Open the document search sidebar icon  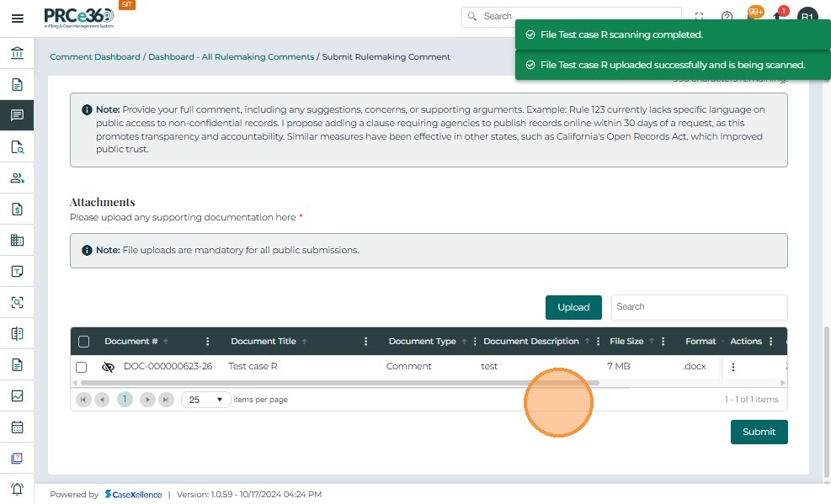click(x=17, y=146)
